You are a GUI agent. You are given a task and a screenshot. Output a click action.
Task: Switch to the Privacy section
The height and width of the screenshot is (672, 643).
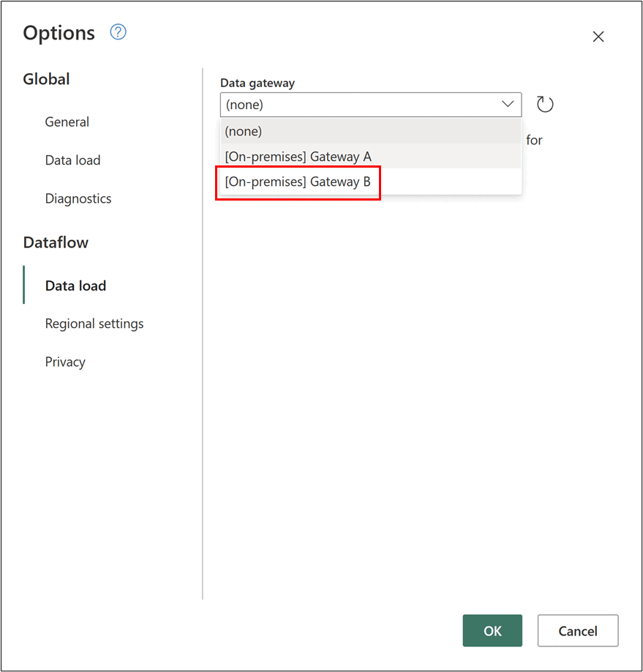(x=65, y=362)
